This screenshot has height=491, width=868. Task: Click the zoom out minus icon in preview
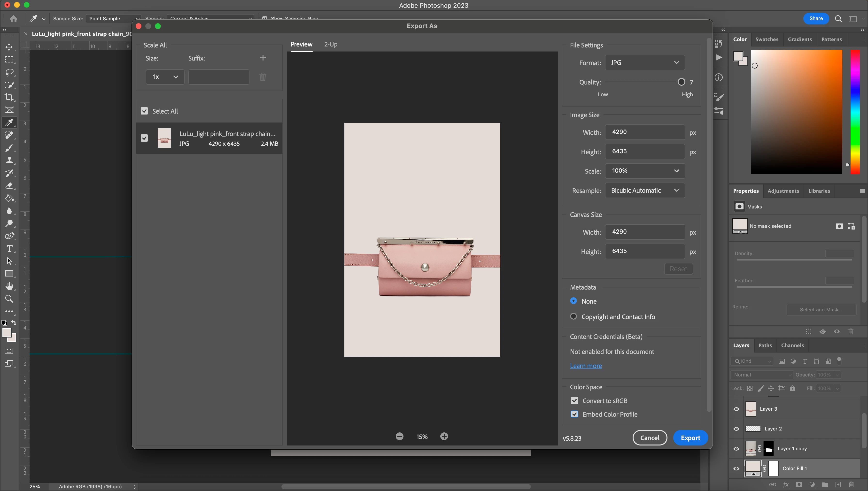[x=400, y=436]
